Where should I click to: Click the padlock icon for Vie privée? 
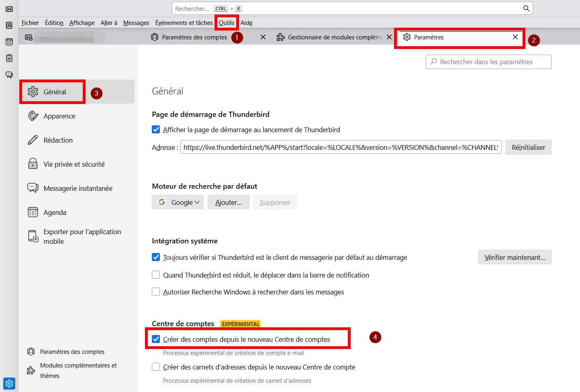pos(33,164)
